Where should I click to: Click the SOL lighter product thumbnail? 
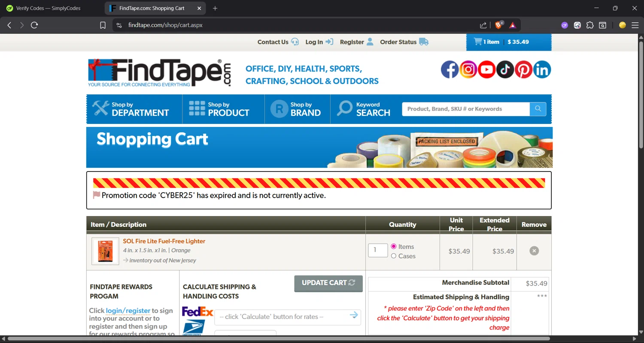[x=105, y=251]
